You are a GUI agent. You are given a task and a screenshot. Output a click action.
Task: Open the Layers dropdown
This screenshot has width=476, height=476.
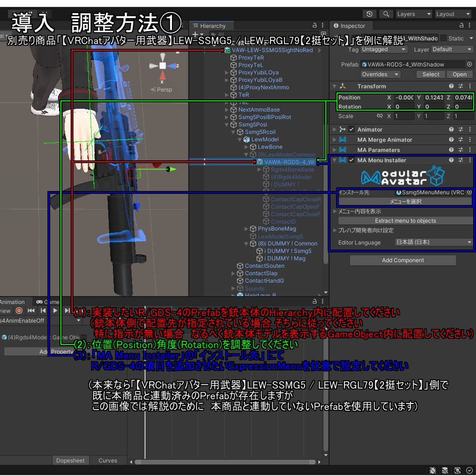click(414, 14)
